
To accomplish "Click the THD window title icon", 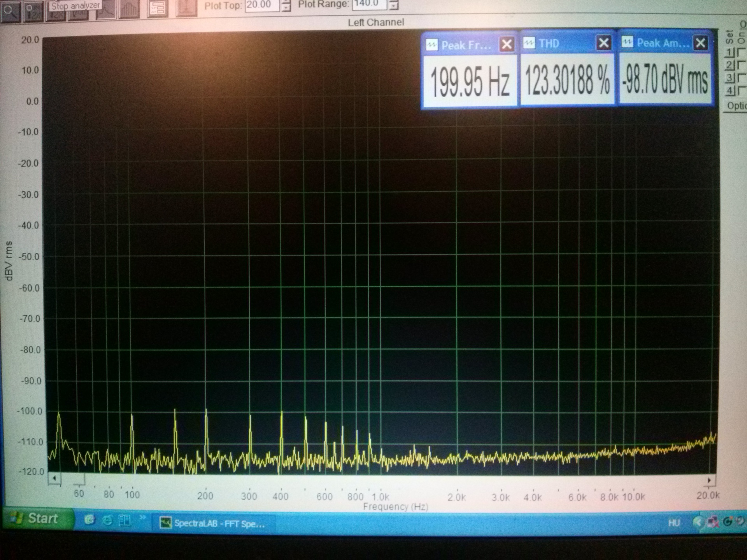I will pos(529,43).
